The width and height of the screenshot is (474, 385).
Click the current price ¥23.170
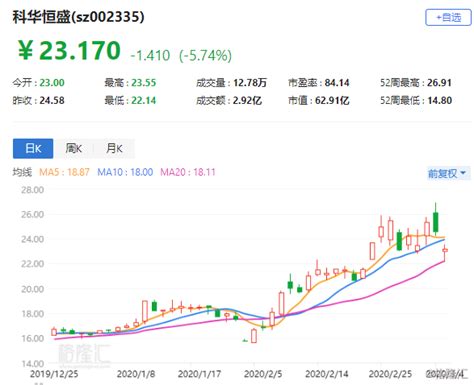click(69, 51)
